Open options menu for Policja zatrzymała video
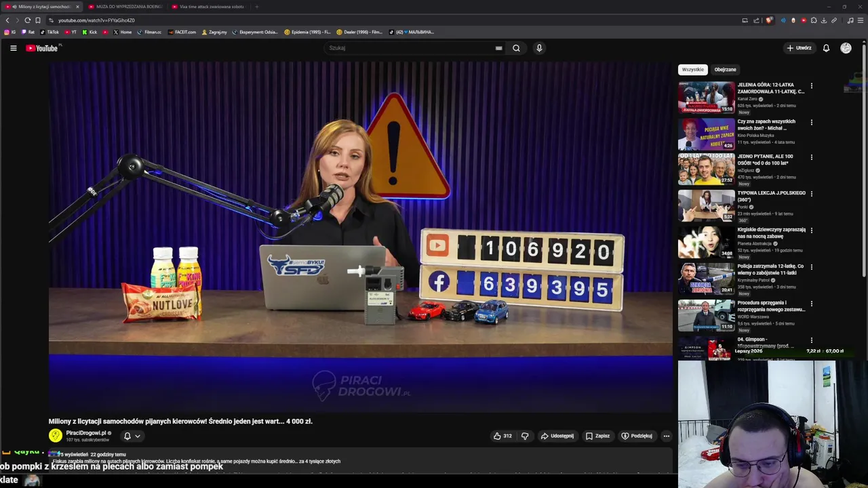Image resolution: width=868 pixels, height=488 pixels. (811, 267)
